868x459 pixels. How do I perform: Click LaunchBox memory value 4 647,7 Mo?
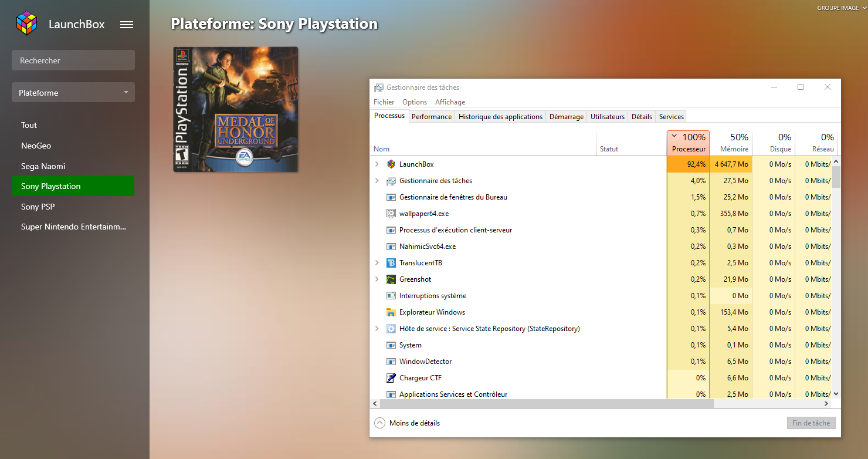point(731,164)
